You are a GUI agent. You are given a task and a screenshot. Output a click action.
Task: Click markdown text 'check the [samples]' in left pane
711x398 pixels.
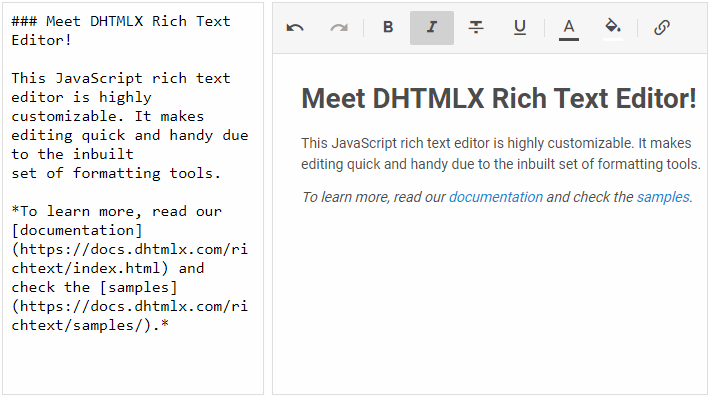pos(94,287)
